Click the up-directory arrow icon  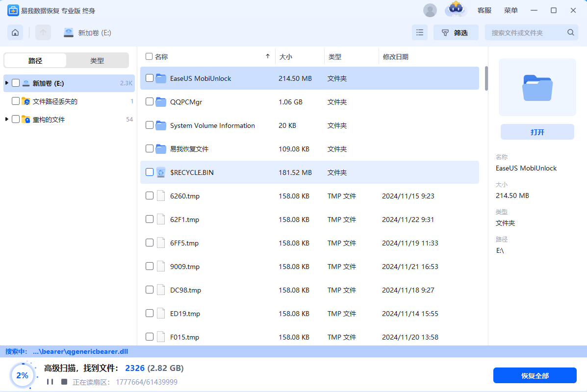pos(43,33)
